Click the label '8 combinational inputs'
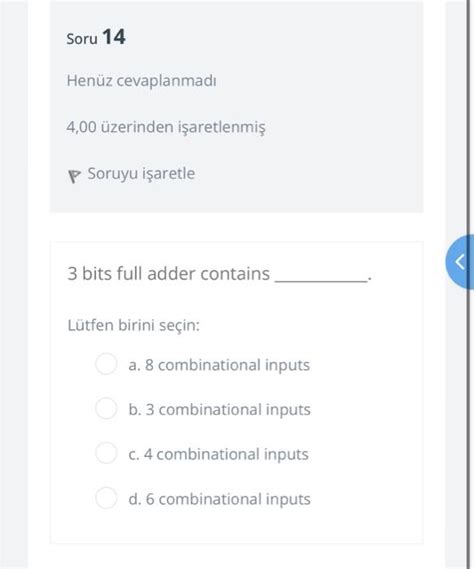This screenshot has width=474, height=569. (228, 365)
